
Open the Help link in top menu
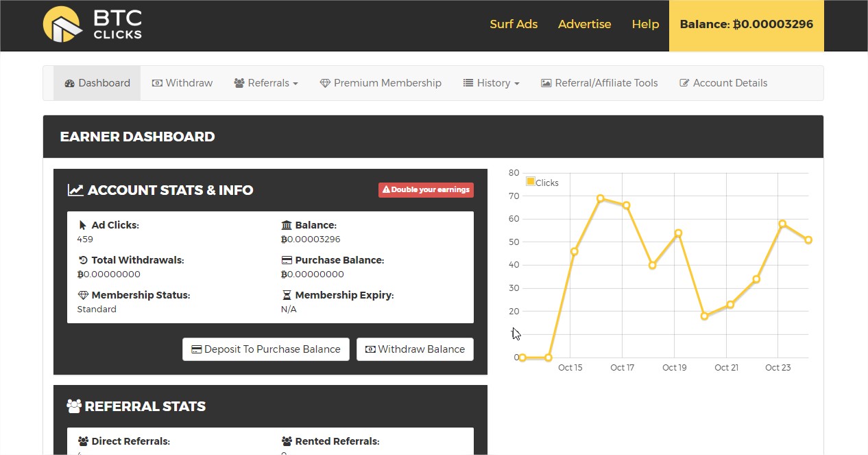coord(645,24)
